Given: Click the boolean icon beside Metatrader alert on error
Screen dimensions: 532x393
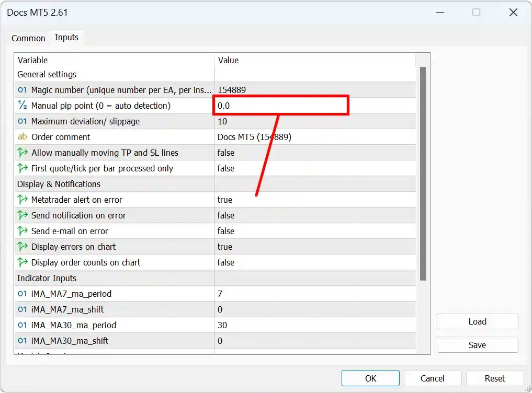Looking at the screenshot, I should pyautogui.click(x=22, y=200).
